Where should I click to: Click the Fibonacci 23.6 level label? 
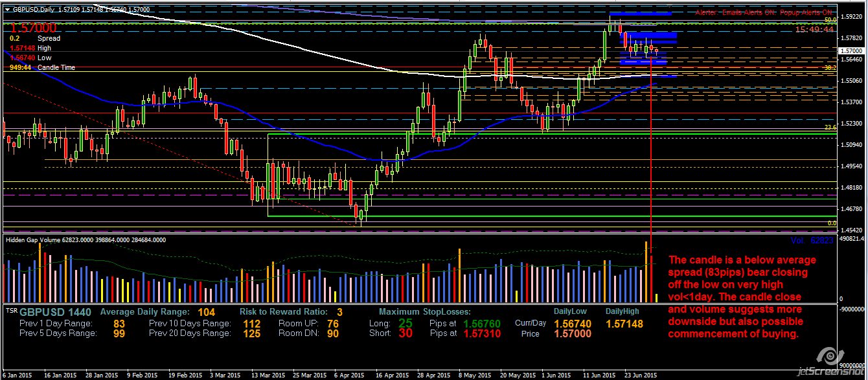point(830,128)
